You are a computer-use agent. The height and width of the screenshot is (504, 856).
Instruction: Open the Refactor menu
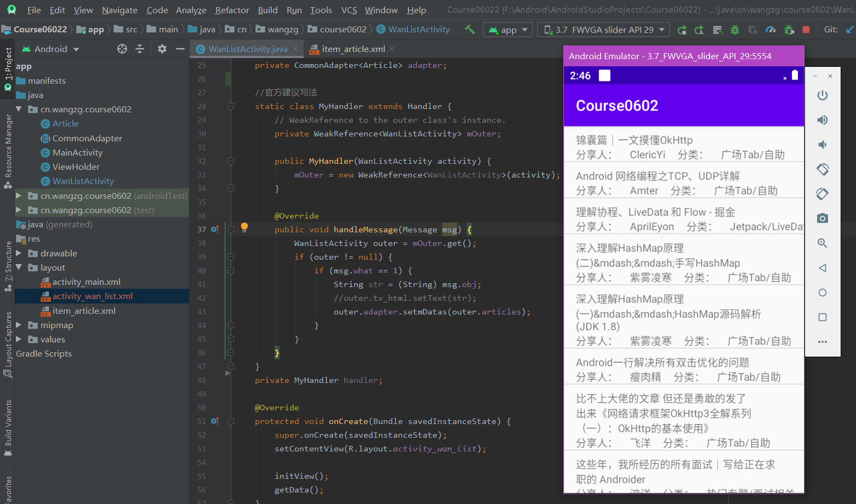[x=232, y=10]
